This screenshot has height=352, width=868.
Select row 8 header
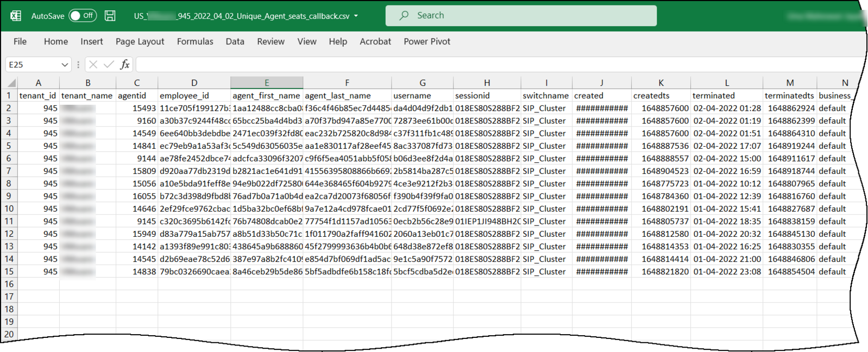(x=9, y=184)
